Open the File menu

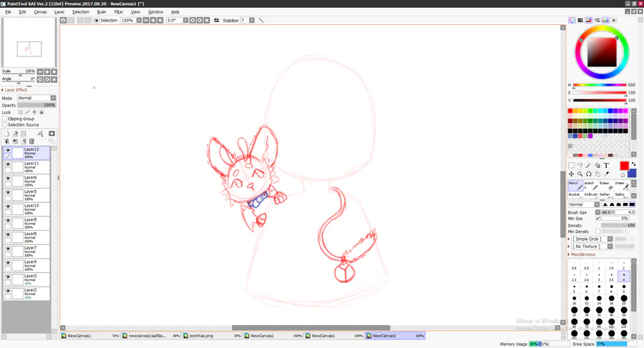(x=8, y=12)
